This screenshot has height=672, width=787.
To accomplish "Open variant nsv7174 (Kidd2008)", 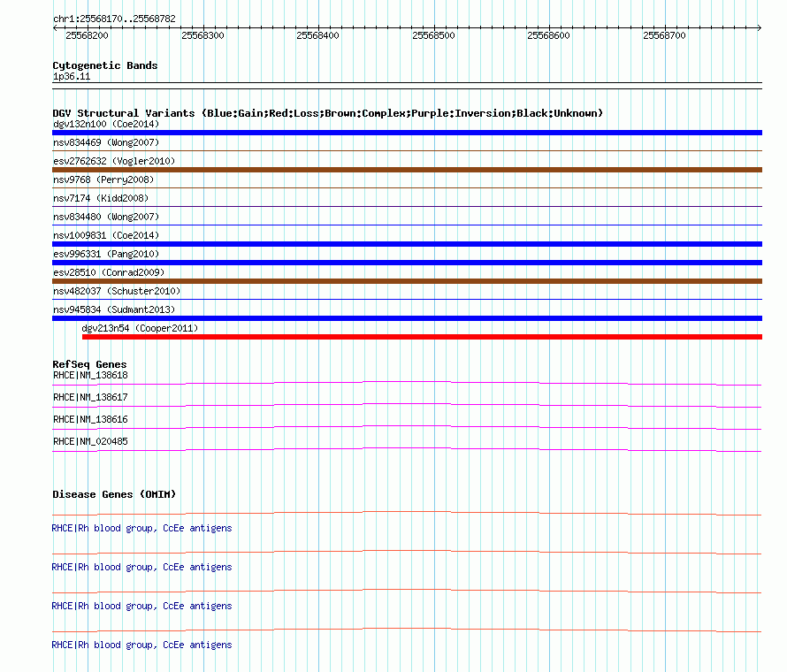I will click(101, 198).
